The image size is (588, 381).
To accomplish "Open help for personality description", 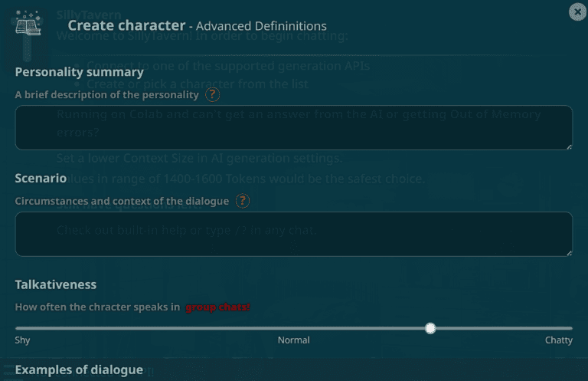I will pos(213,95).
